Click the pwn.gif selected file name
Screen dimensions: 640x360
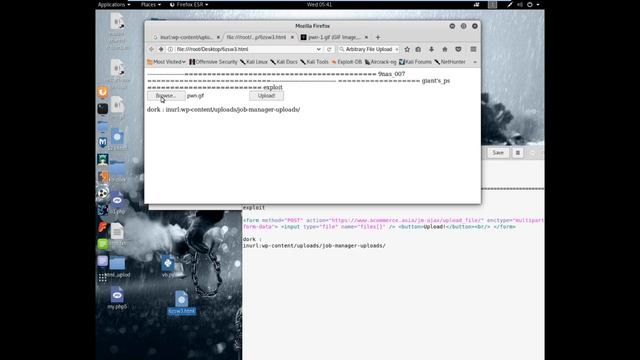click(195, 96)
